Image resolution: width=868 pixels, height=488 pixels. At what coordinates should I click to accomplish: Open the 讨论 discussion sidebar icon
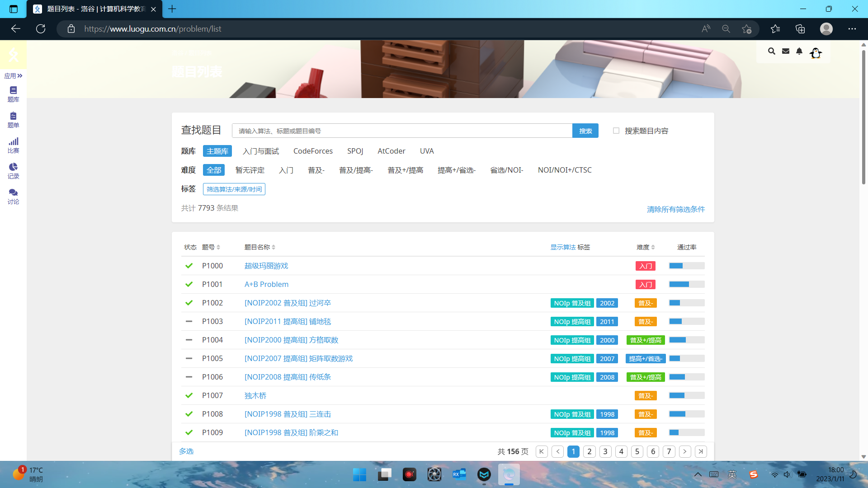click(x=13, y=196)
